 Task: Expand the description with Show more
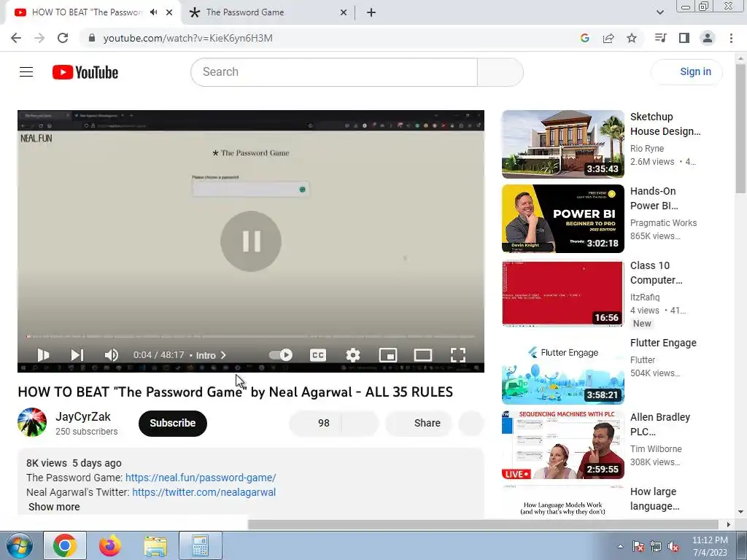[x=54, y=507]
